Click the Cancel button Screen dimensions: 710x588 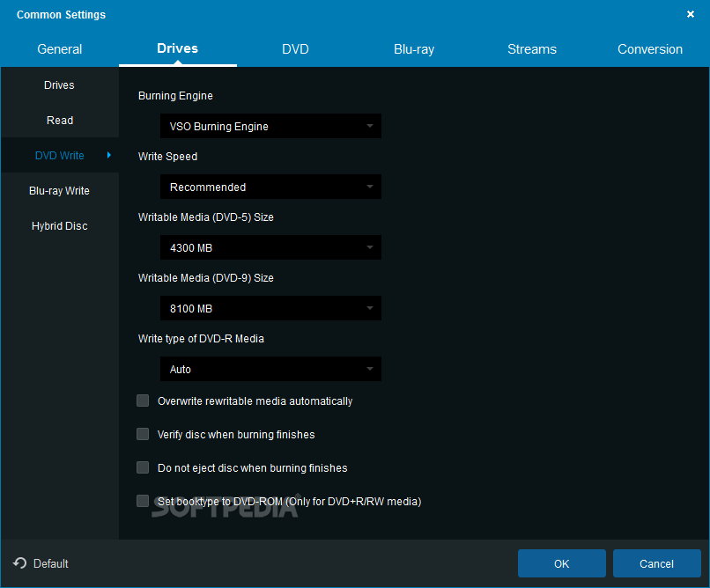(x=656, y=563)
